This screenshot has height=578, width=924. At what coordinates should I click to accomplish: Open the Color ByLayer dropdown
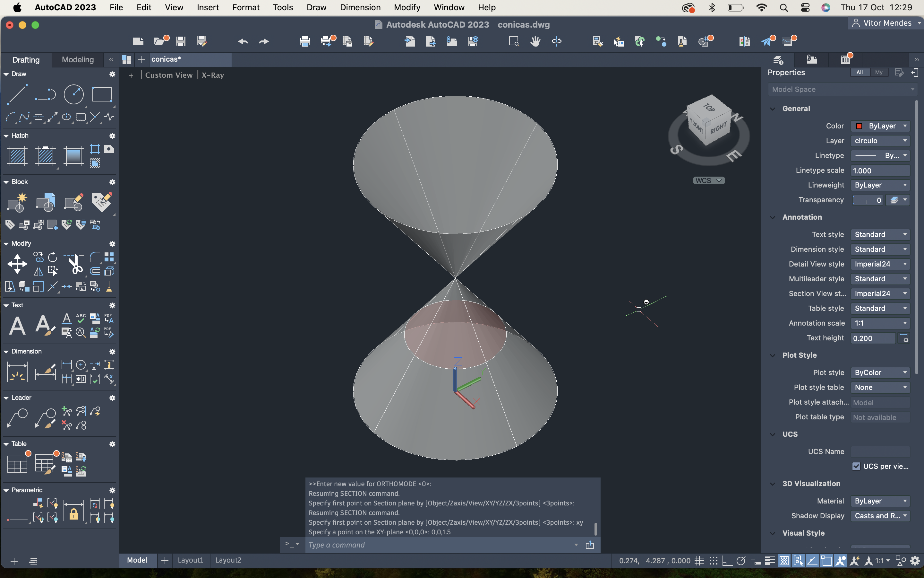click(880, 126)
